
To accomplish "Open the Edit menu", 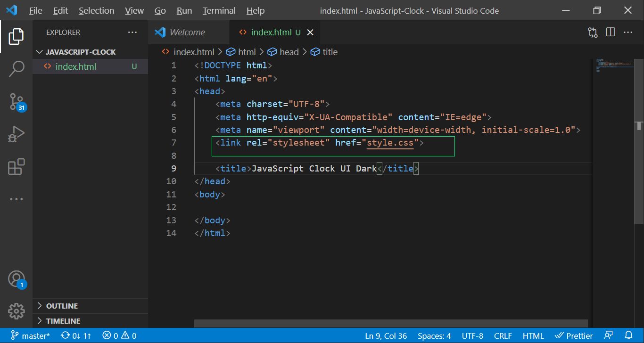I will click(x=60, y=10).
